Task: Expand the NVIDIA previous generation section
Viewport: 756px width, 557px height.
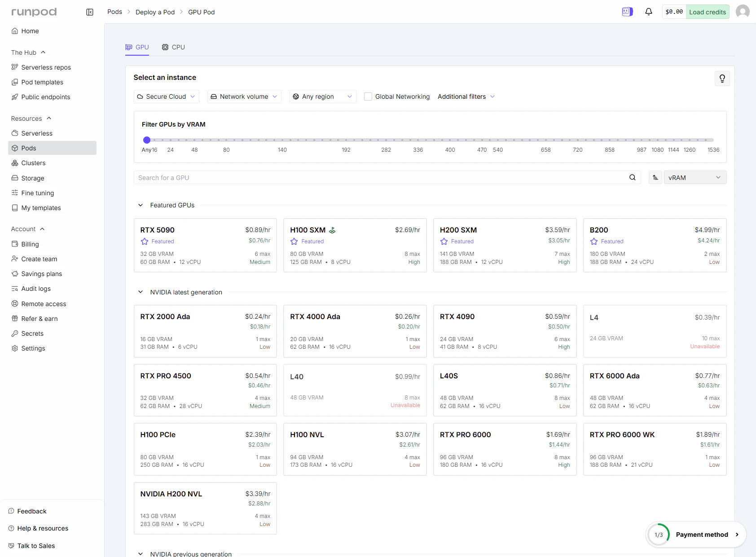Action: point(141,554)
